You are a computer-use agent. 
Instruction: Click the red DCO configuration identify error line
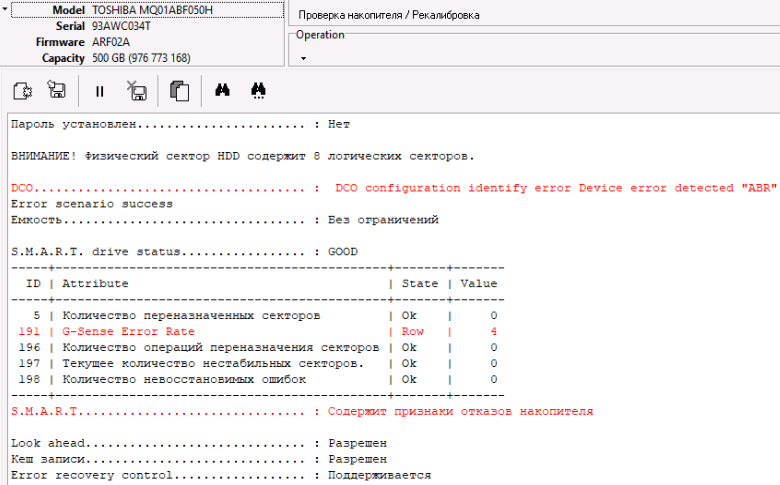tap(394, 188)
